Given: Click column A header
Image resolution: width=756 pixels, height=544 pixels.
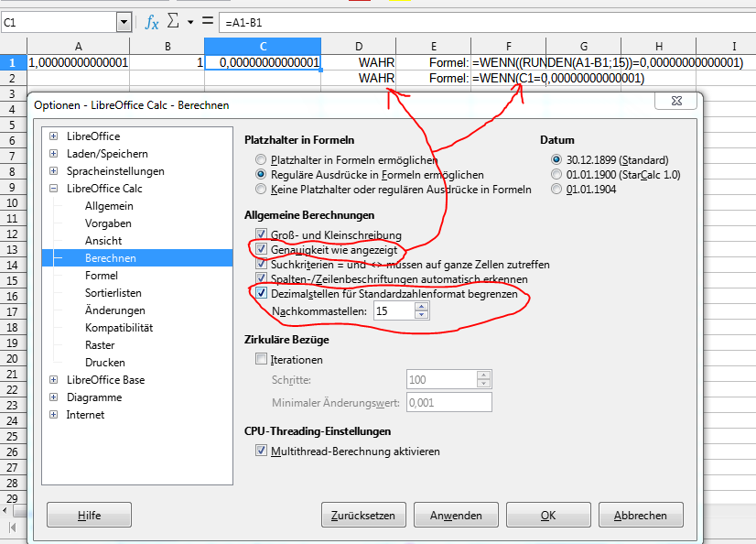Looking at the screenshot, I should [x=78, y=47].
